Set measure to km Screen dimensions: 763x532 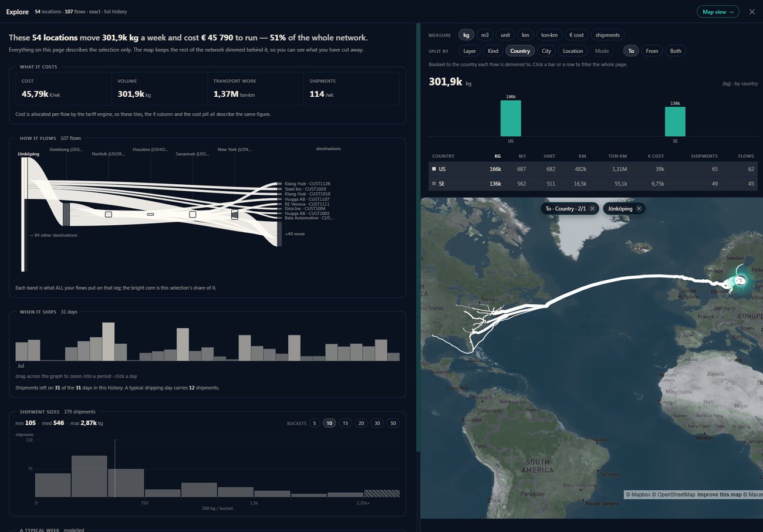[525, 35]
